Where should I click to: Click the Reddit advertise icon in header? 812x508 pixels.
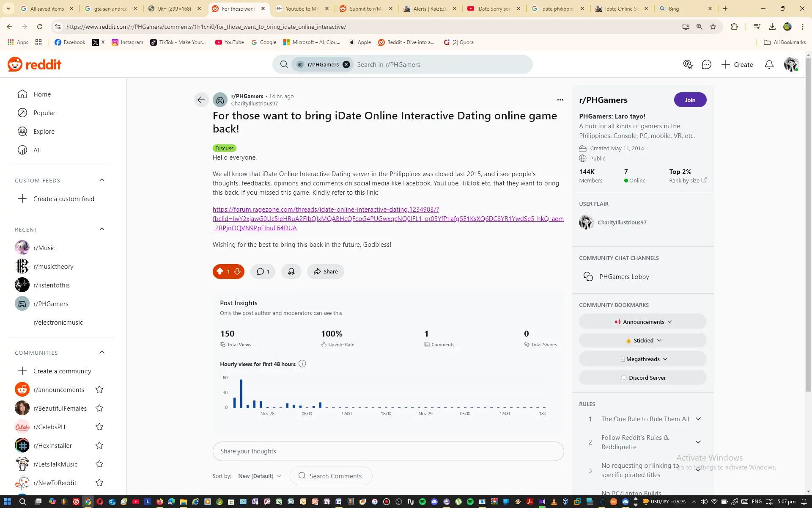(688, 64)
